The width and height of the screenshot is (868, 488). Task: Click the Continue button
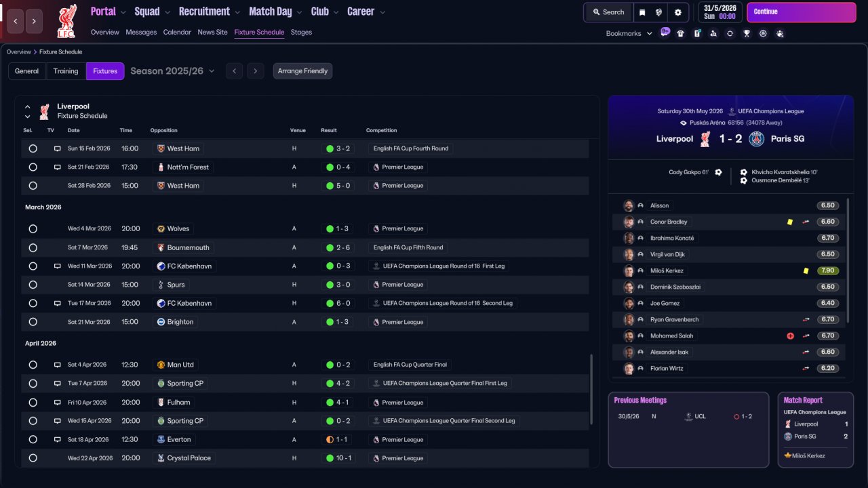[802, 12]
